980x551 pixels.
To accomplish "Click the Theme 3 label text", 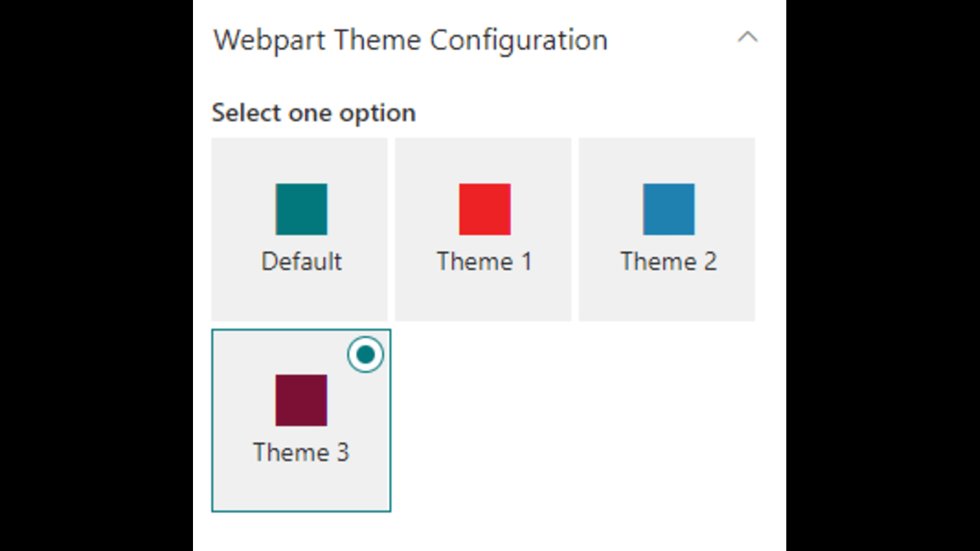I will point(301,452).
